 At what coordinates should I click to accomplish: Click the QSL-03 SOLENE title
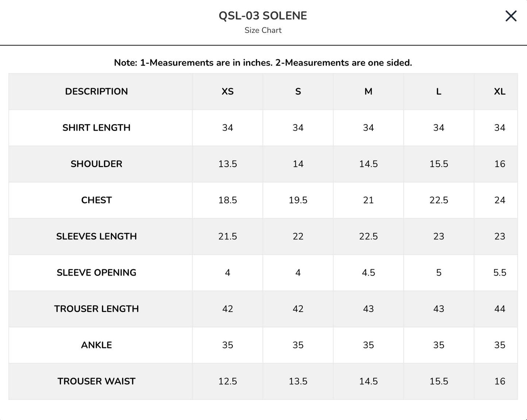(263, 16)
